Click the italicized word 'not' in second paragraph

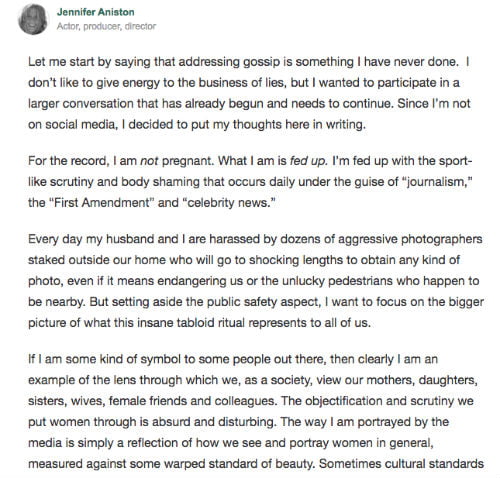[x=149, y=161]
